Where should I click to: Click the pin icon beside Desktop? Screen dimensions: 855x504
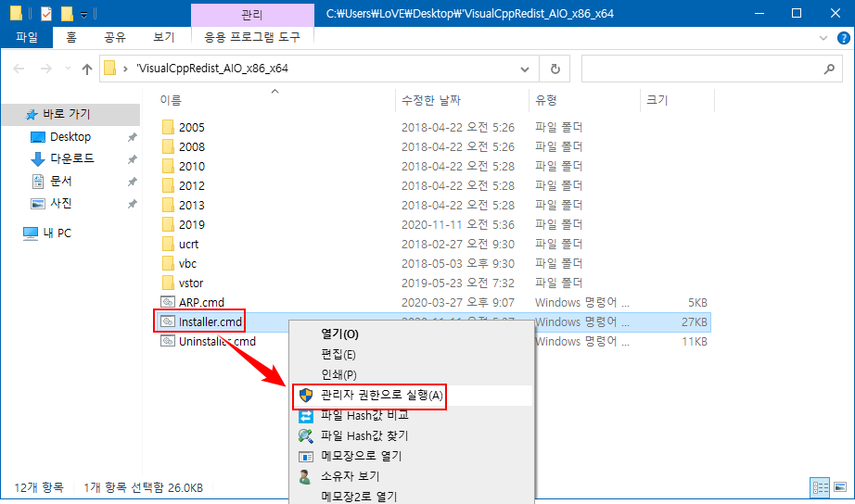pos(132,137)
